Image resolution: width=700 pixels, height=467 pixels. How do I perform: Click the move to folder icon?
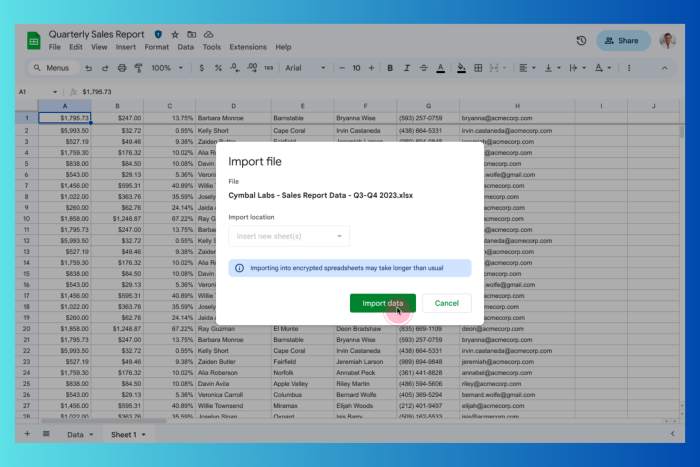coord(192,34)
